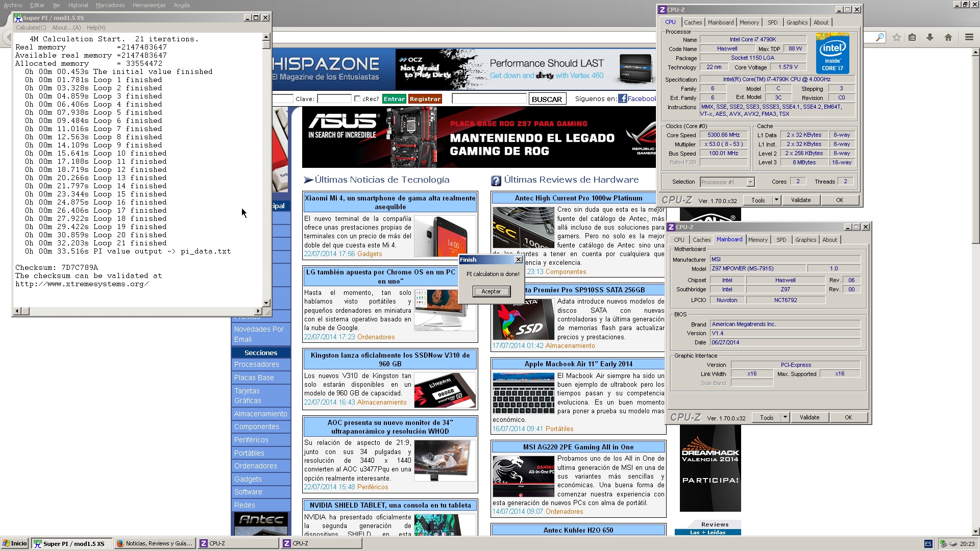Click the green Entrar login button

[394, 99]
